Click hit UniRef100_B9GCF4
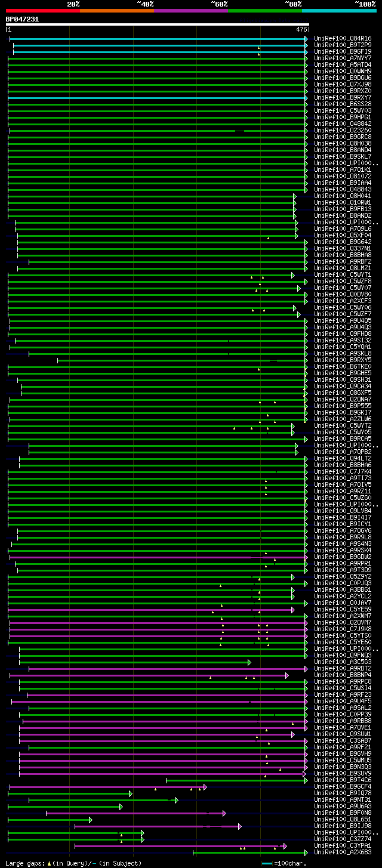The width and height of the screenshot is (382, 868). point(343,786)
